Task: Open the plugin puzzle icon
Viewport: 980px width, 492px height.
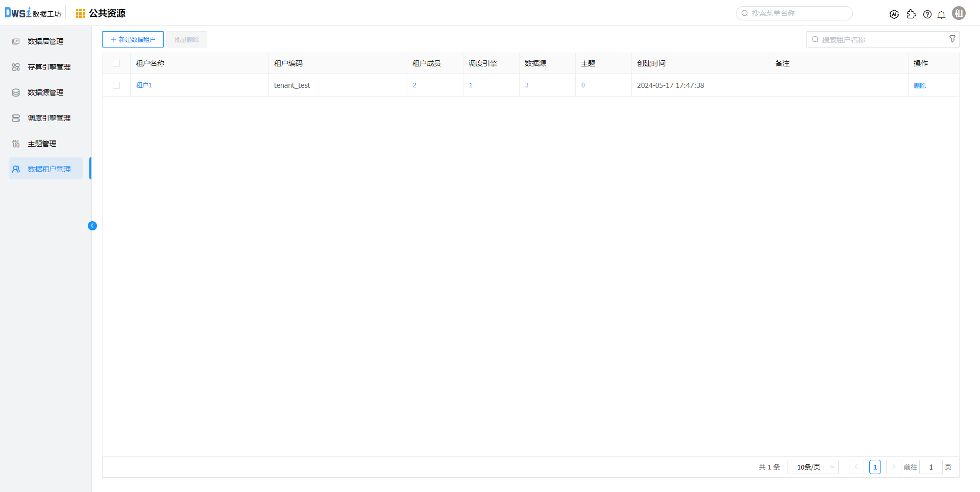Action: [x=911, y=14]
